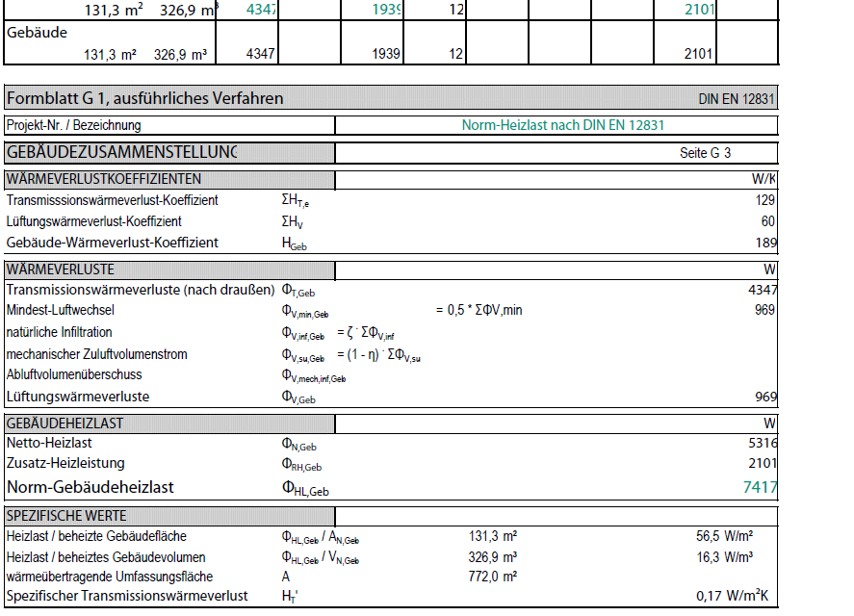Select the "GEBÄUDEHEIZLAST" section header

(65, 423)
